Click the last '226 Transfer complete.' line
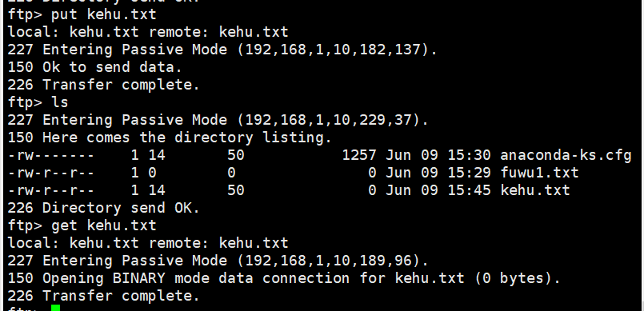This screenshot has height=311, width=644. (103, 296)
